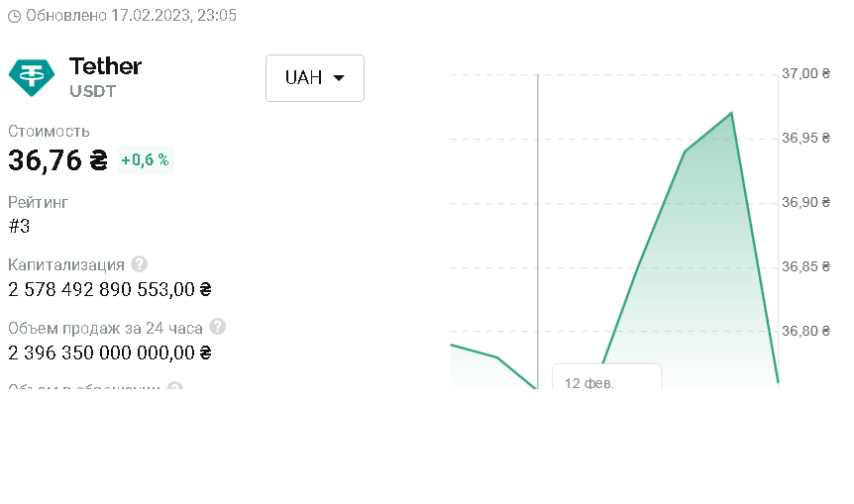The height and width of the screenshot is (504, 854).
Task: Click the +0,6 % change badge
Action: [x=146, y=160]
